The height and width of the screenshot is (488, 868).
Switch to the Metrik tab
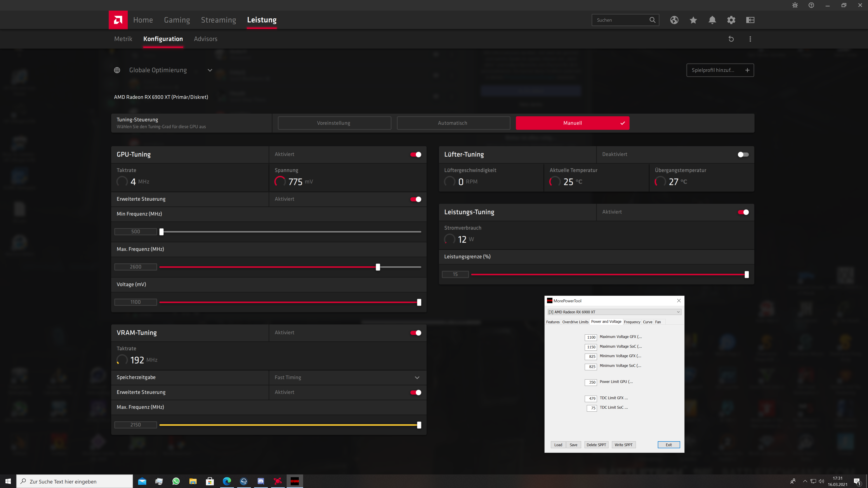123,39
